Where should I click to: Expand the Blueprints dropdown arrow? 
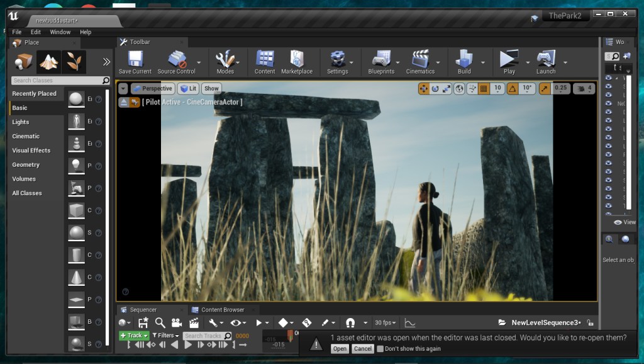(x=399, y=62)
